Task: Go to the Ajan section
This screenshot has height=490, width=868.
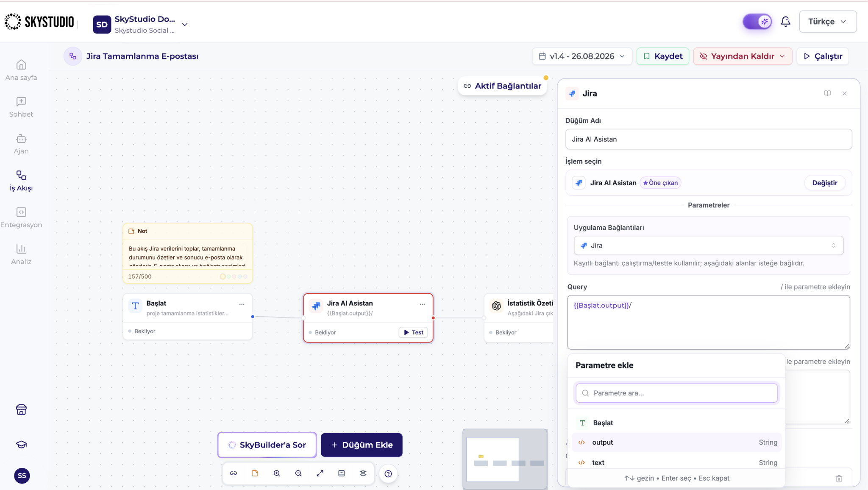Action: 21,144
